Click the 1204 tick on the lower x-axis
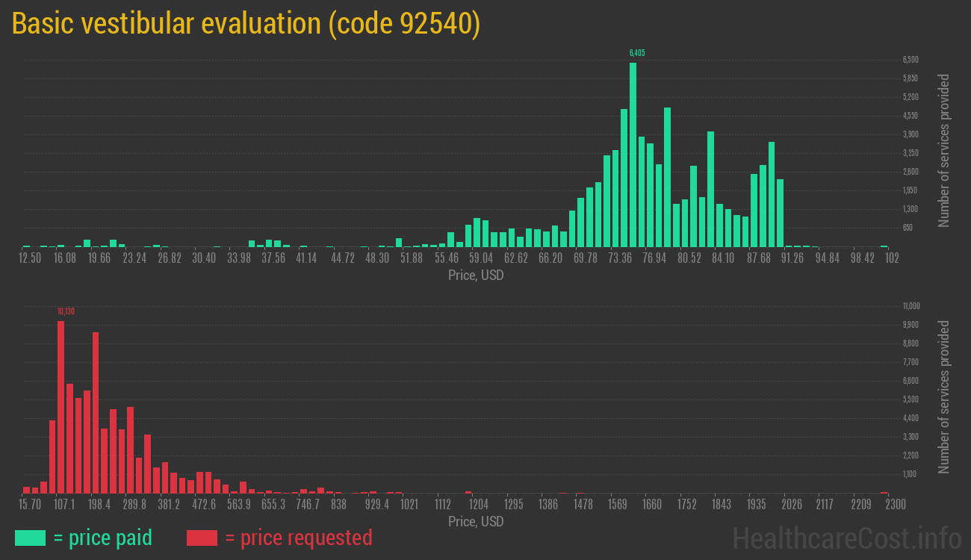971x560 pixels. pyautogui.click(x=478, y=504)
